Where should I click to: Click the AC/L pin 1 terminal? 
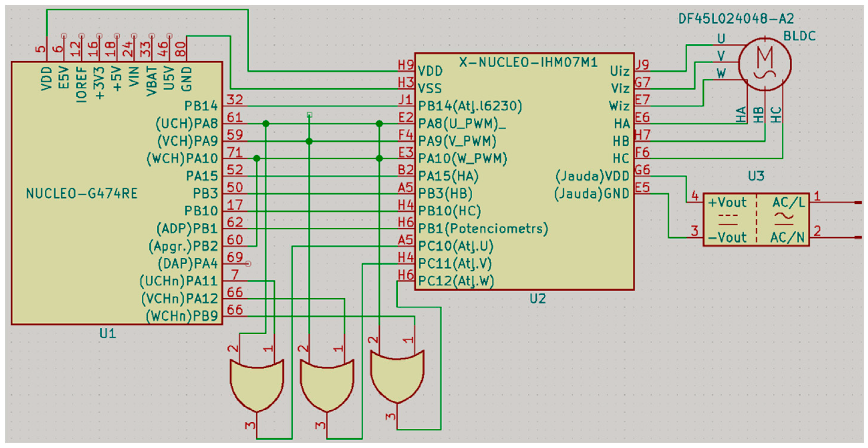[859, 203]
